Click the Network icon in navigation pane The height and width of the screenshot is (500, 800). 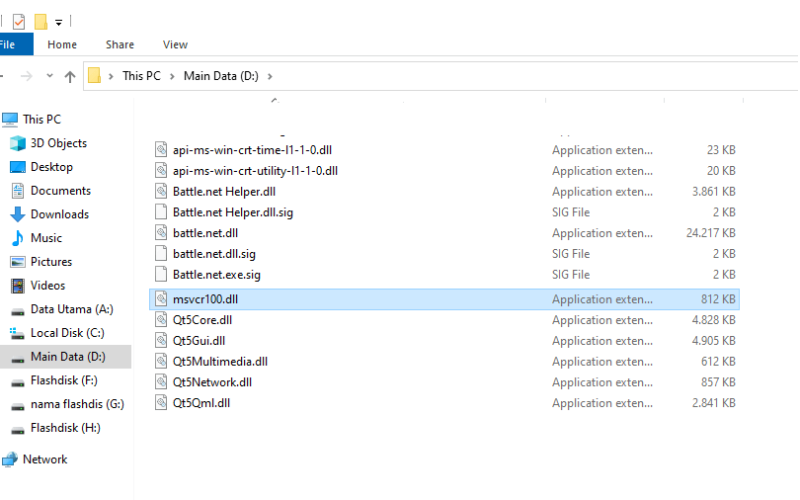[x=10, y=459]
